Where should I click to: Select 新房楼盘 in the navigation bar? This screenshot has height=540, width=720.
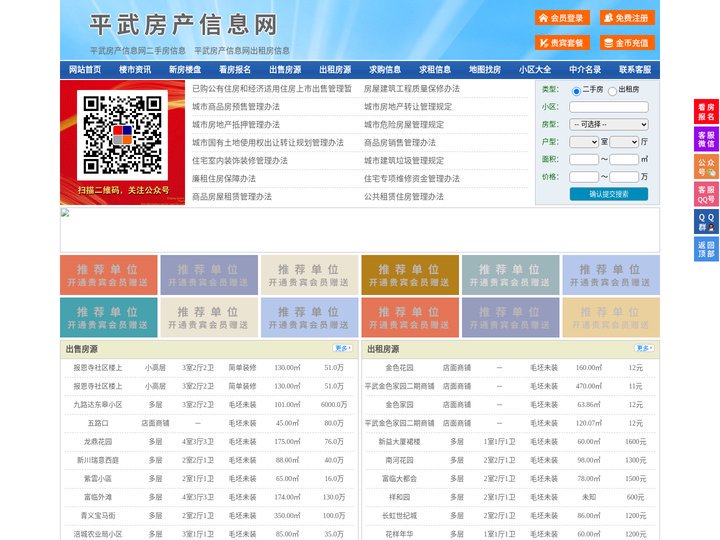[x=185, y=70]
